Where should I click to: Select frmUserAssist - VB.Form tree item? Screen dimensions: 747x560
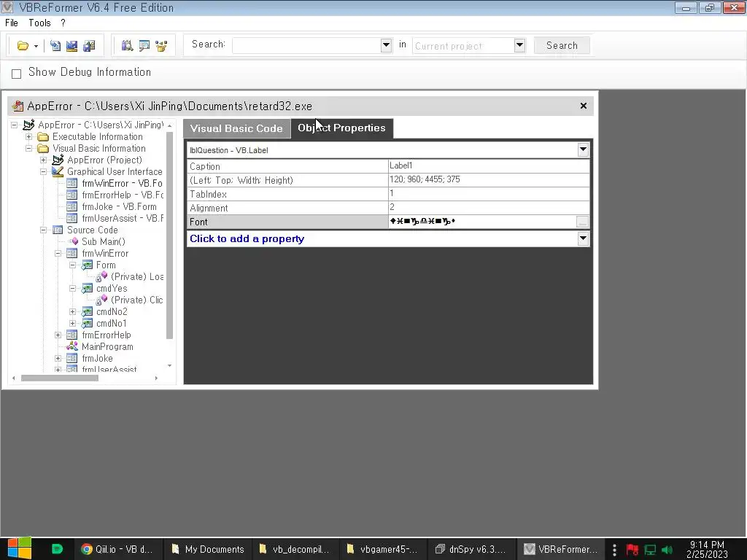(x=123, y=218)
